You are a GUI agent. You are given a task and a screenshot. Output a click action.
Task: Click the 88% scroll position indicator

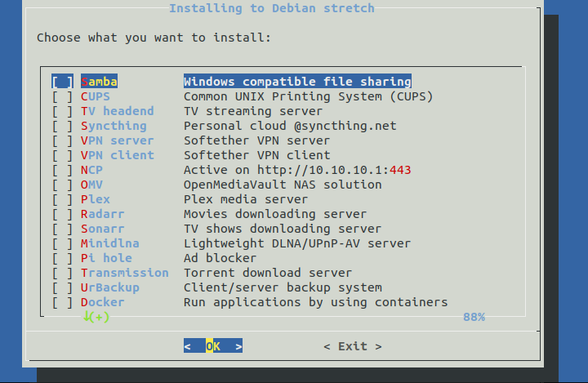474,317
